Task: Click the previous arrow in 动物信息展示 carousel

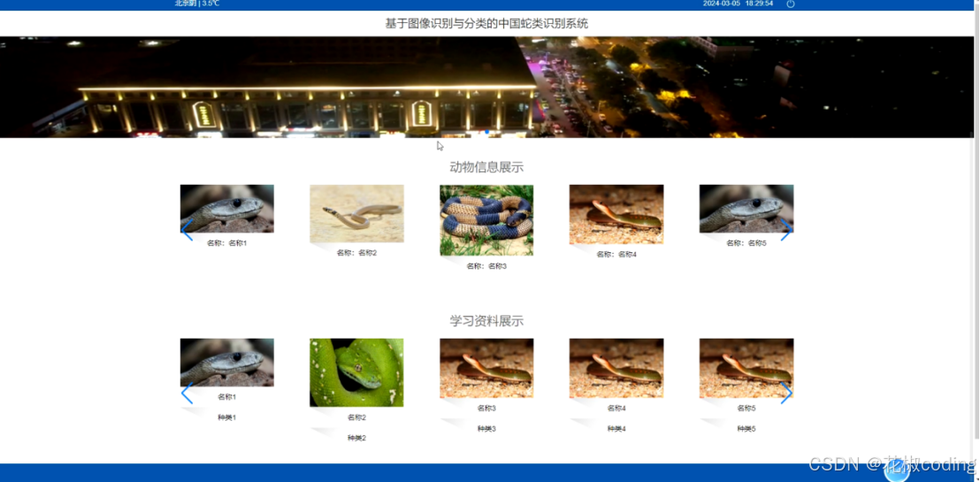Action: 187,229
